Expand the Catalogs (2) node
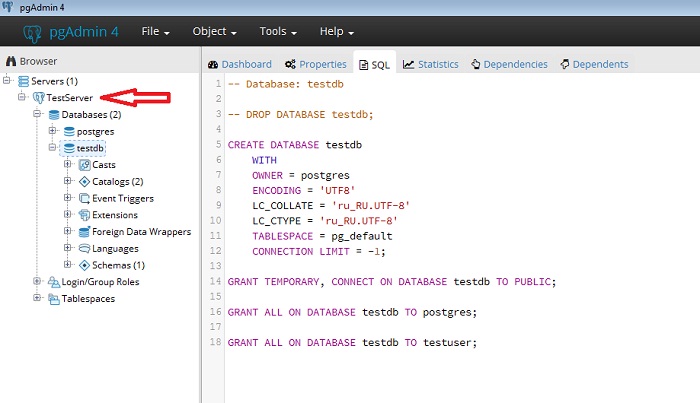The width and height of the screenshot is (700, 403). (67, 181)
